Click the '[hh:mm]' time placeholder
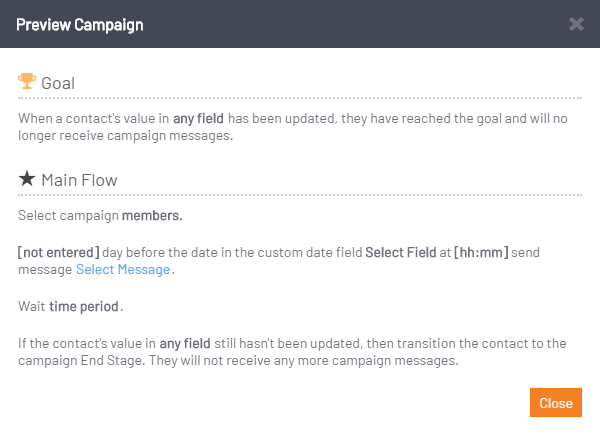Viewport: 600px width, 435px height. 481,253
